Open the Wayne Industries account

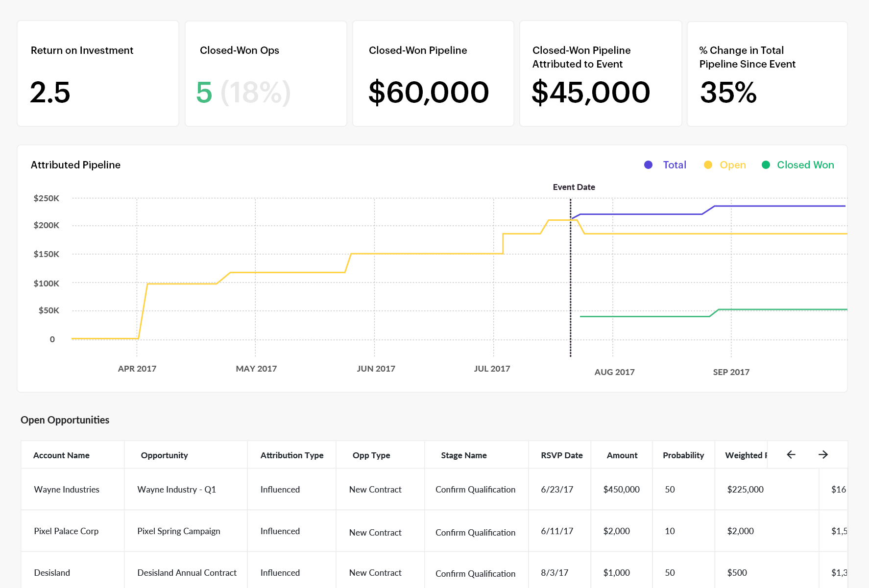point(67,490)
